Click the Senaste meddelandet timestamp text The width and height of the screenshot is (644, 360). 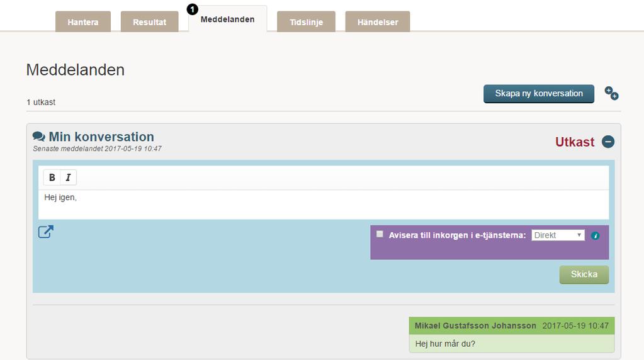click(x=97, y=149)
